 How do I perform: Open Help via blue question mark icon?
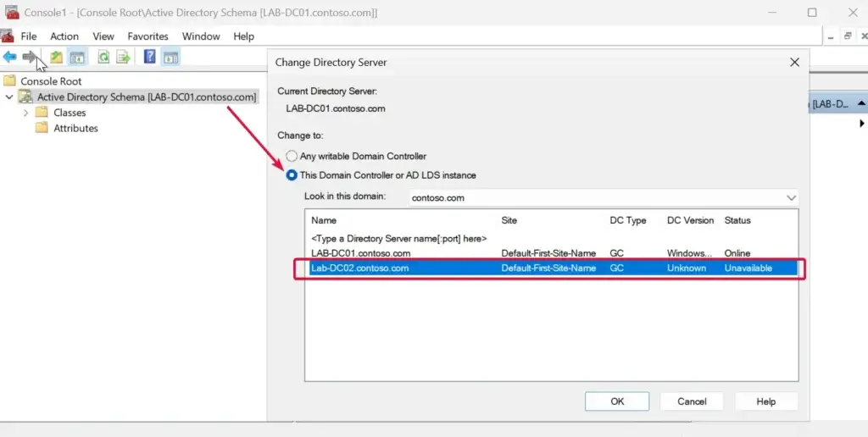[x=149, y=58]
